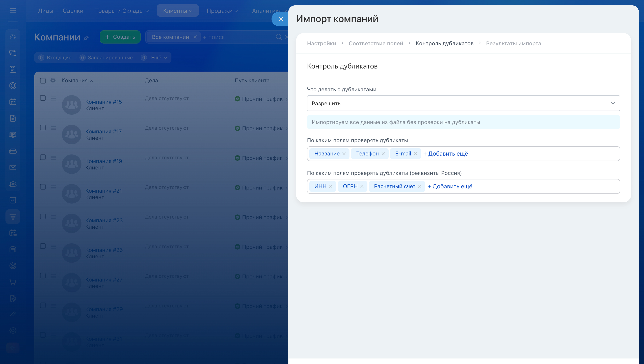The image size is (644, 364).
Task: Go to the Настройки import step
Action: (321, 44)
